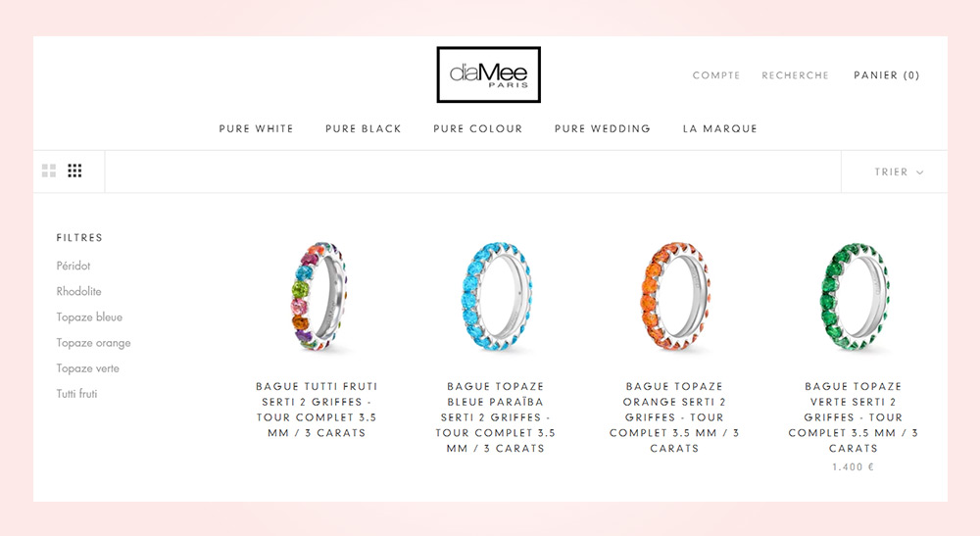Open the Pure White menu
This screenshot has height=536, width=980.
pos(256,128)
